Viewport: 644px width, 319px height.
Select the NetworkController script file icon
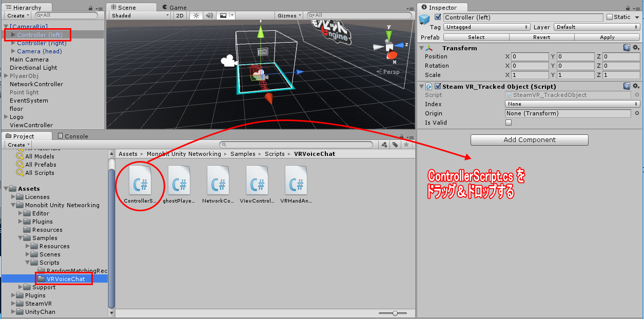(218, 180)
